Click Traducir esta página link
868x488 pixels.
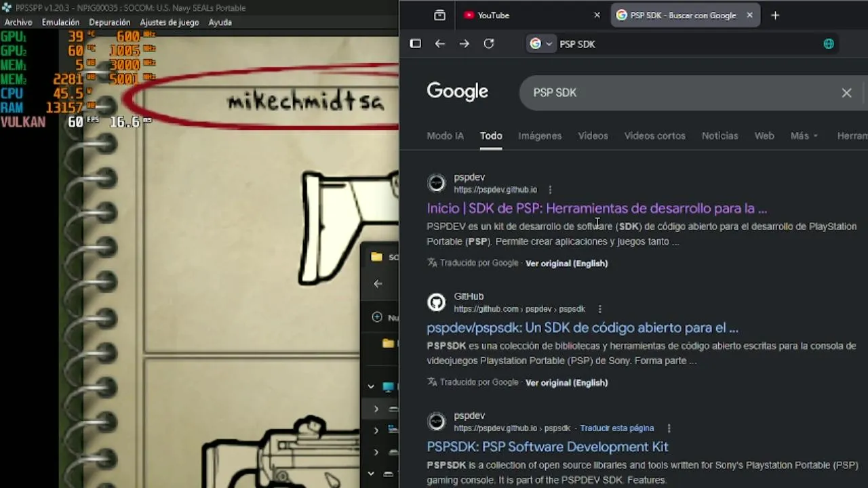[616, 428]
